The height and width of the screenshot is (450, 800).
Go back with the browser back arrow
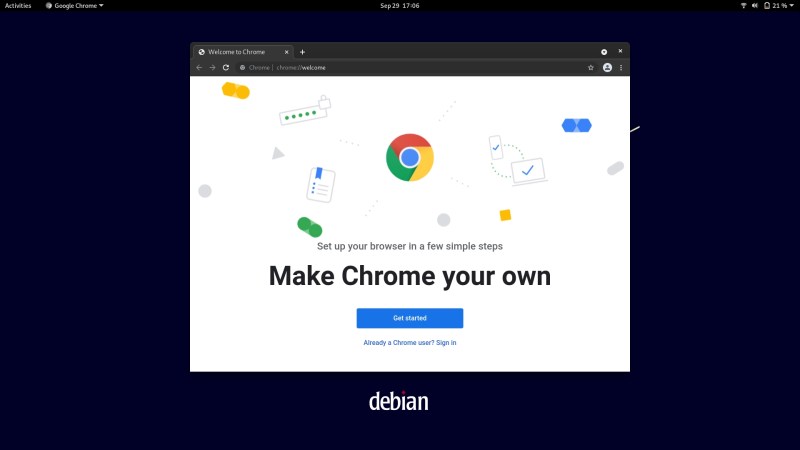tap(199, 67)
